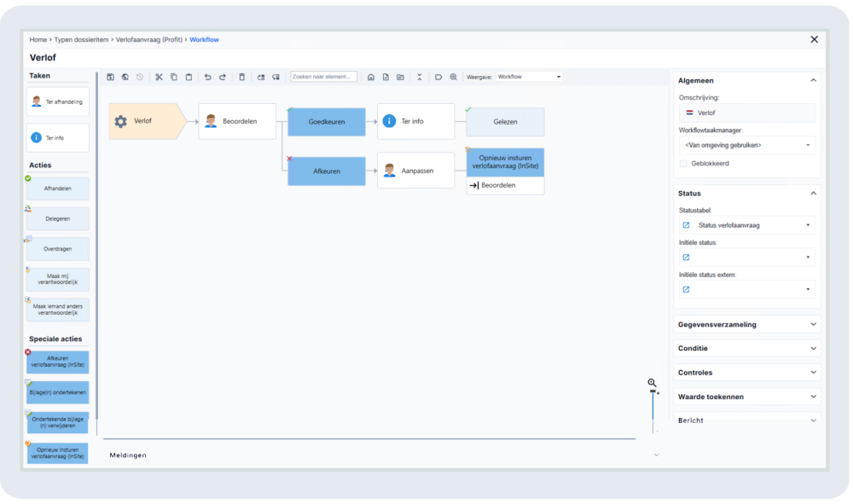Image resolution: width=853 pixels, height=504 pixels.
Task: Click the magnifier zoom icon in the toolbar
Action: click(x=454, y=77)
